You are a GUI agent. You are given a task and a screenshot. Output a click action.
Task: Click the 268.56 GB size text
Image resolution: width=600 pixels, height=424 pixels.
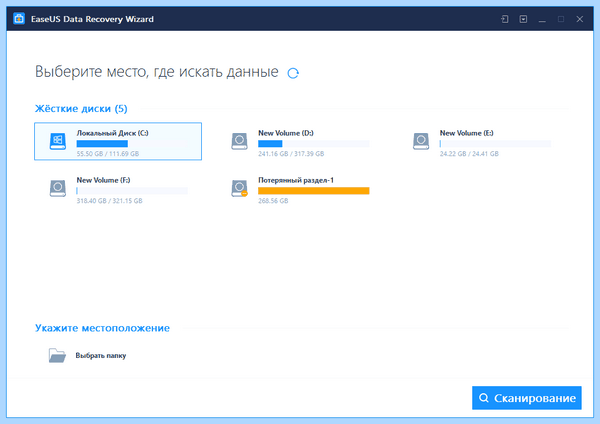pyautogui.click(x=273, y=201)
